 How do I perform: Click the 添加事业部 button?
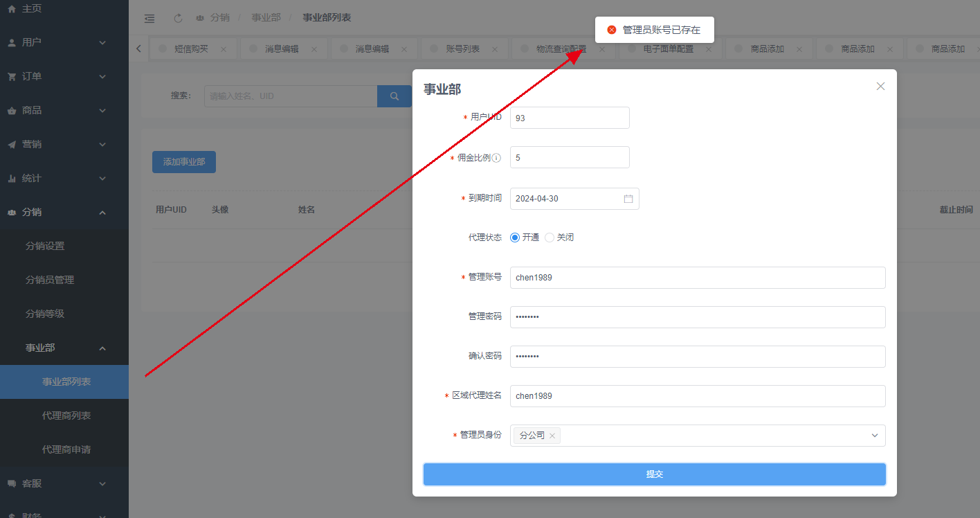click(x=184, y=162)
